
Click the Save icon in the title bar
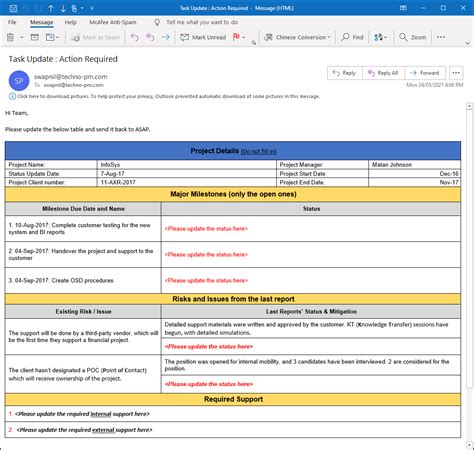pyautogui.click(x=13, y=8)
